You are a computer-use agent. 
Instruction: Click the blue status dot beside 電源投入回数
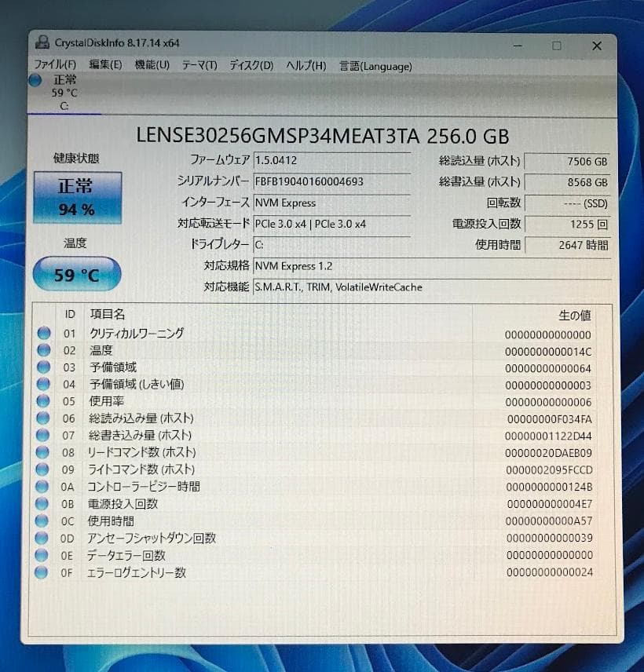(45, 504)
